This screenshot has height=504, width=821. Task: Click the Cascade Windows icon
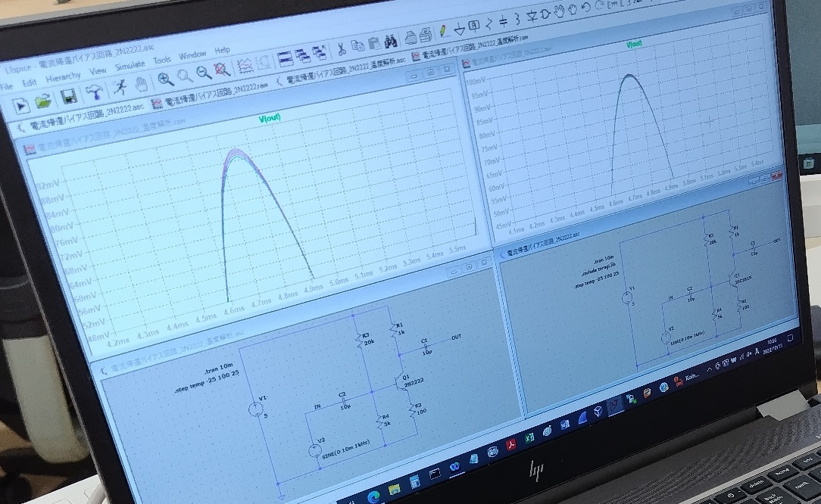tap(302, 55)
